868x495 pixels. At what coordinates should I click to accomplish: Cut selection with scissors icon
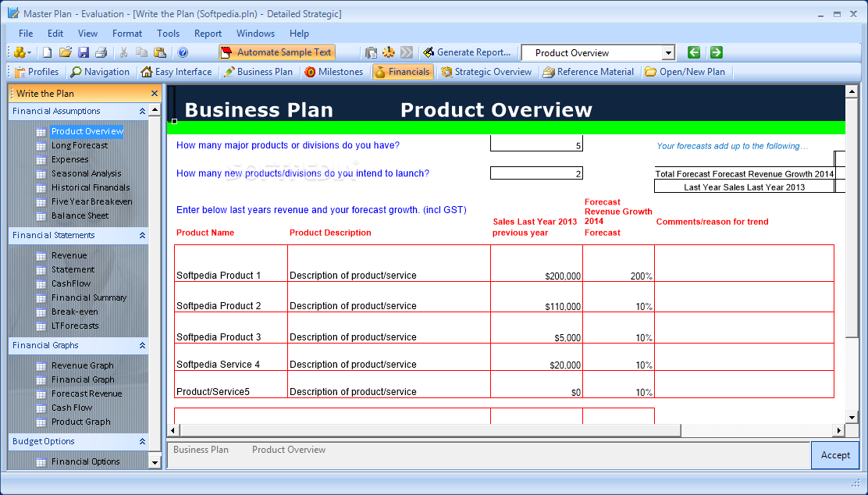[x=124, y=52]
